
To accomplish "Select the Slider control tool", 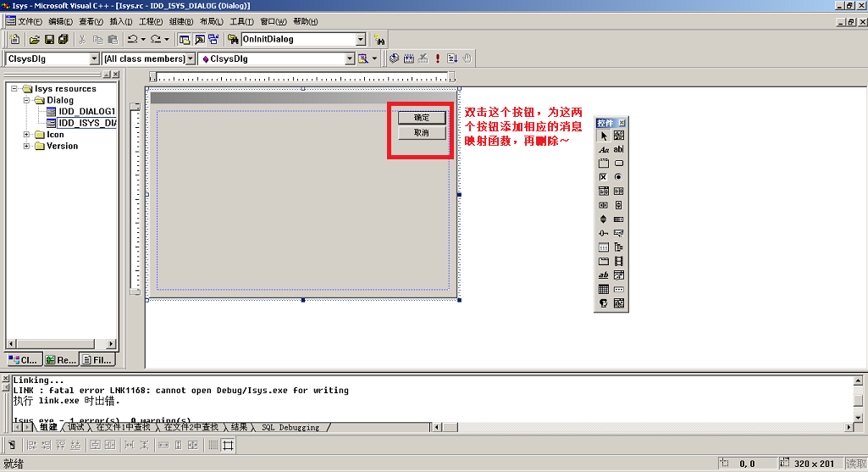I will click(604, 233).
